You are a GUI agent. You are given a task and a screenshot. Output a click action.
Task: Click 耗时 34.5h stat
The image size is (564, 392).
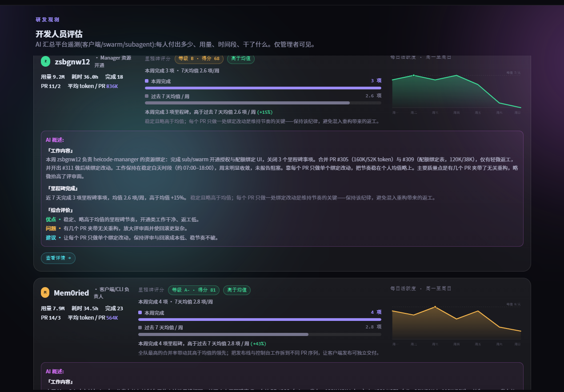(85, 308)
